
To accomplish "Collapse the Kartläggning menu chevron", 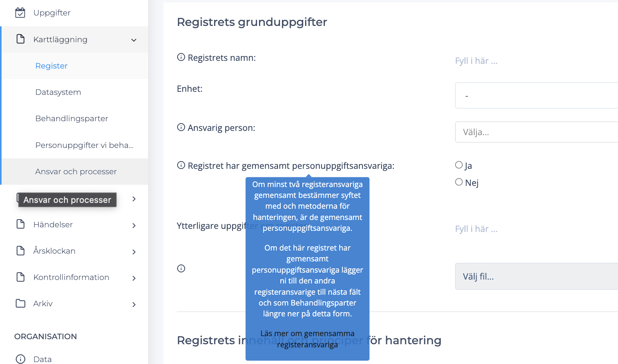I will (134, 40).
